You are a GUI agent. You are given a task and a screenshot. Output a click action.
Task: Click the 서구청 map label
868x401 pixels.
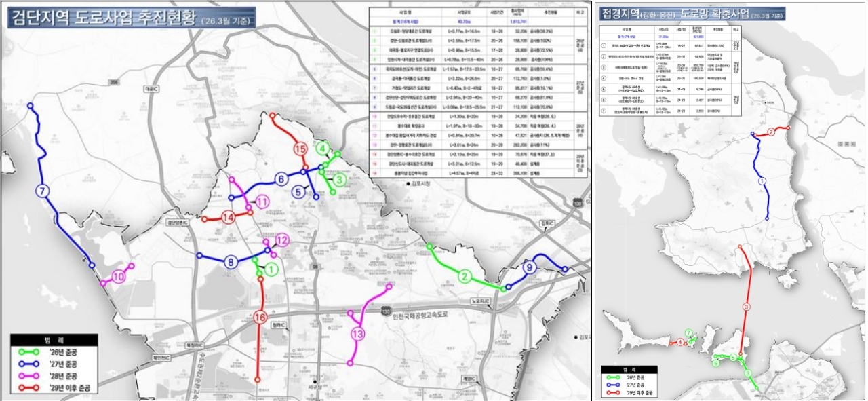(315, 387)
